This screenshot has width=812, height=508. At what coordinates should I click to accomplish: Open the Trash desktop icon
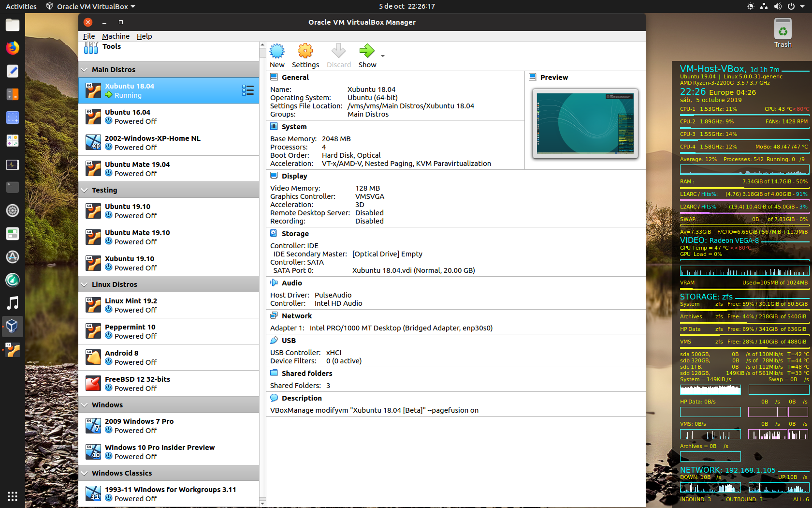click(783, 33)
